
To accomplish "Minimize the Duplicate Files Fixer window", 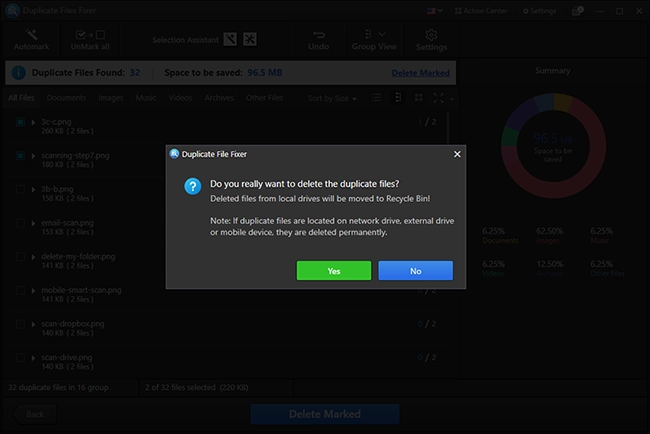I will (x=599, y=11).
